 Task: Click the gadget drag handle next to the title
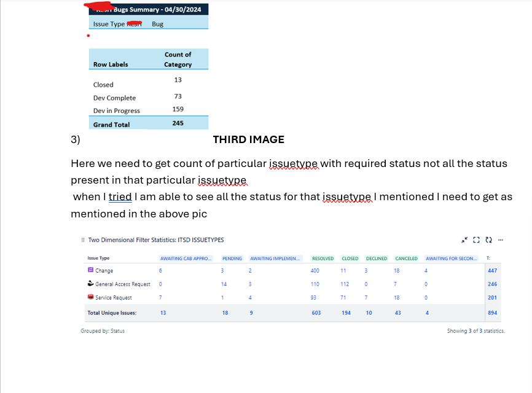[x=82, y=240]
